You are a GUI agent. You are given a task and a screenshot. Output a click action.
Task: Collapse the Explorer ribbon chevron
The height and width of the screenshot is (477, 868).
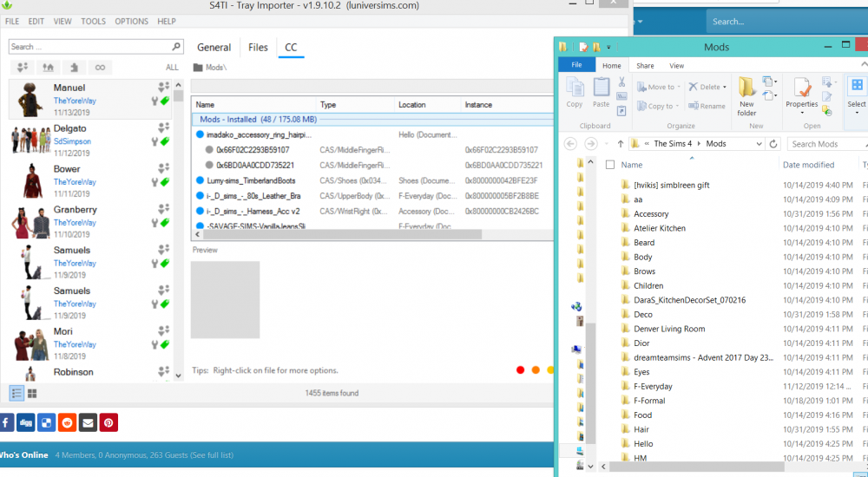[x=865, y=65]
